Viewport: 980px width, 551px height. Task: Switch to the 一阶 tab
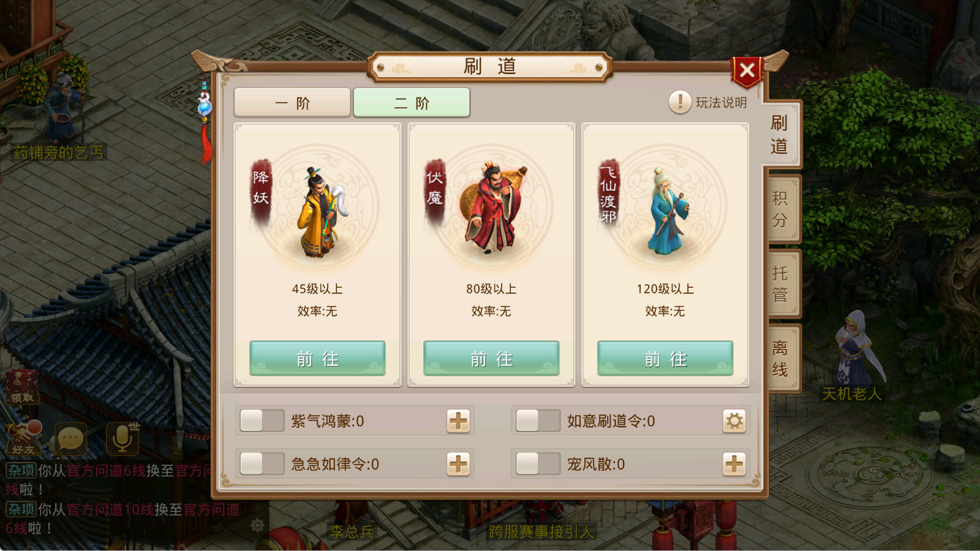pyautogui.click(x=292, y=102)
